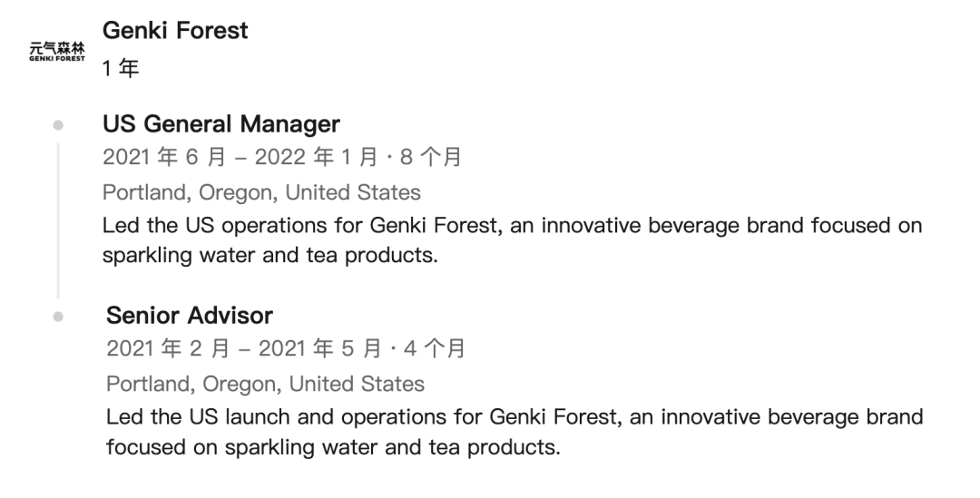Screen dimensions: 980x498
Task: Click the timeline bullet beside US General Manager
Action: coord(58,124)
